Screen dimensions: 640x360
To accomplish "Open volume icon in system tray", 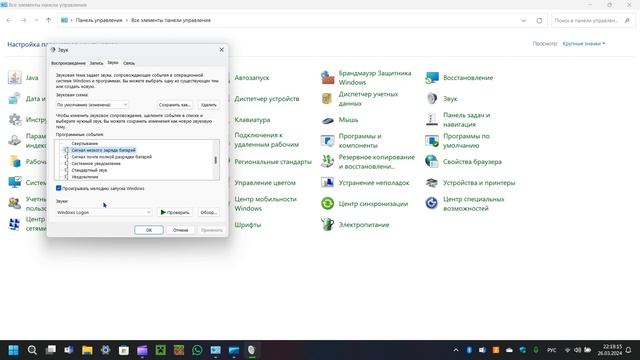I will pos(577,350).
